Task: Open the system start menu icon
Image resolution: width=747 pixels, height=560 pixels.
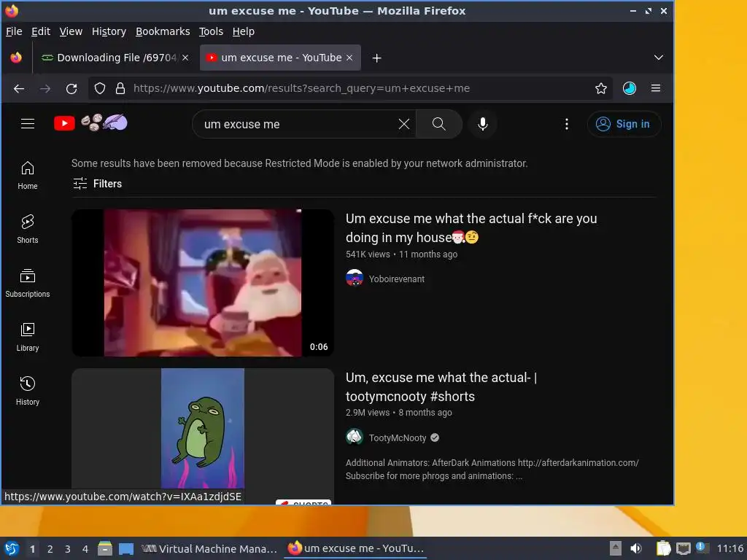Action: click(x=12, y=548)
